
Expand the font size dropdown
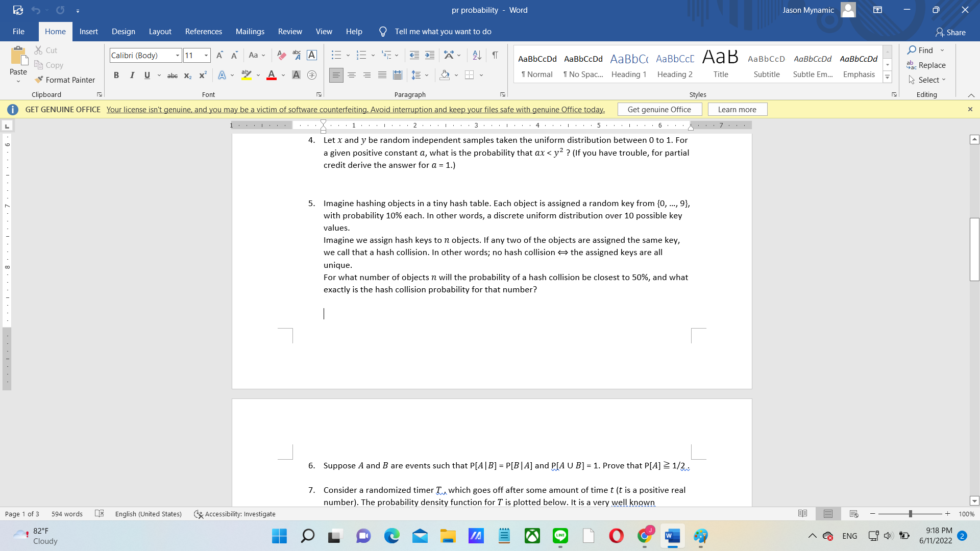pos(206,55)
